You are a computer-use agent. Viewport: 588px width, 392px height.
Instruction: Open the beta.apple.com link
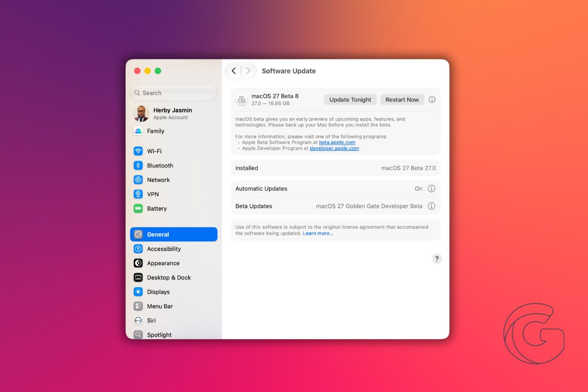click(337, 143)
